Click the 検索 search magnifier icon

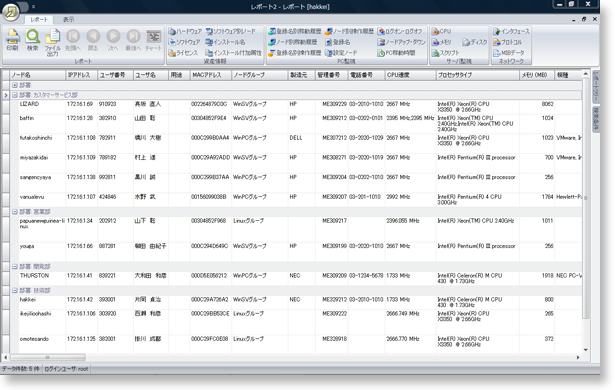tap(33, 40)
